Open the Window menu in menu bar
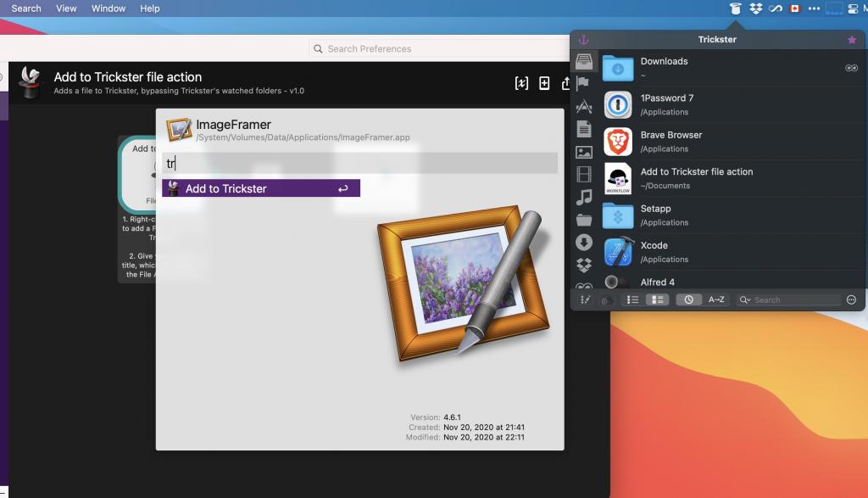Image resolution: width=868 pixels, height=498 pixels. pyautogui.click(x=108, y=8)
